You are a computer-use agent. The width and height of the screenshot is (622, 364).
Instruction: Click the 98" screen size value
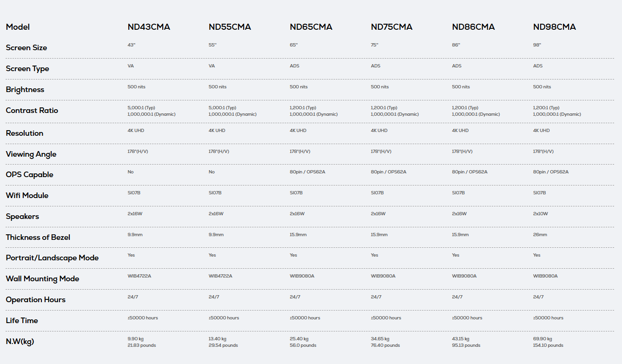coord(537,45)
